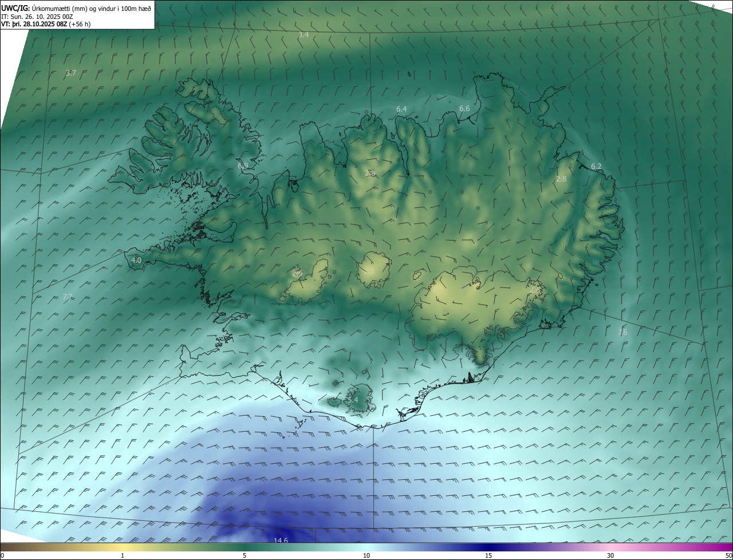Select the 6.6 value label
The image size is (733, 560).
pyautogui.click(x=464, y=108)
